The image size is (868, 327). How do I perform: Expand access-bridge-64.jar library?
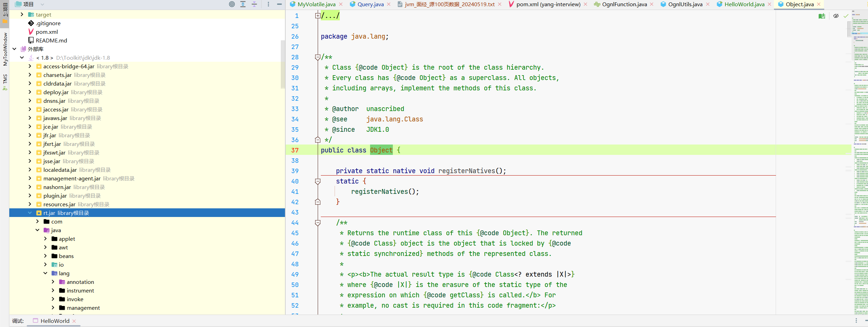point(30,66)
